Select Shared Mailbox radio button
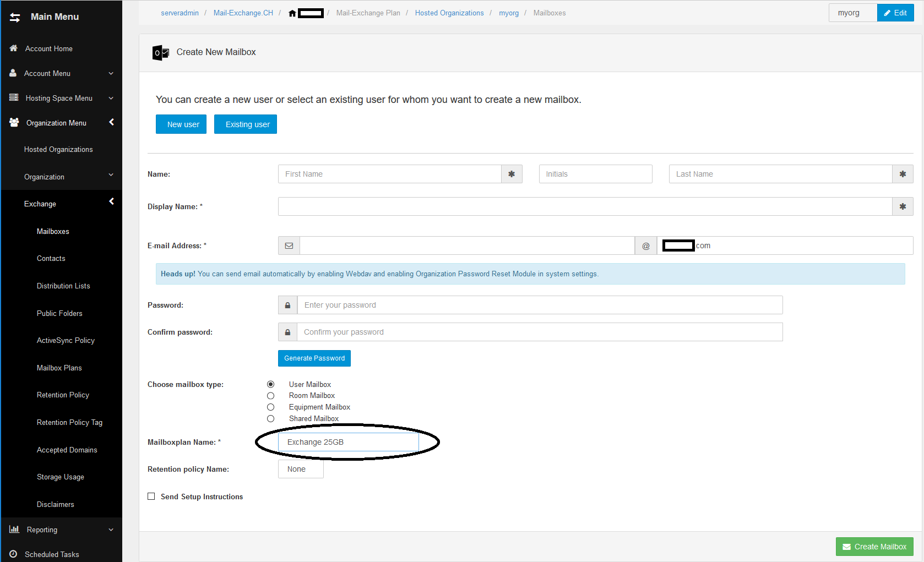 [x=270, y=419]
